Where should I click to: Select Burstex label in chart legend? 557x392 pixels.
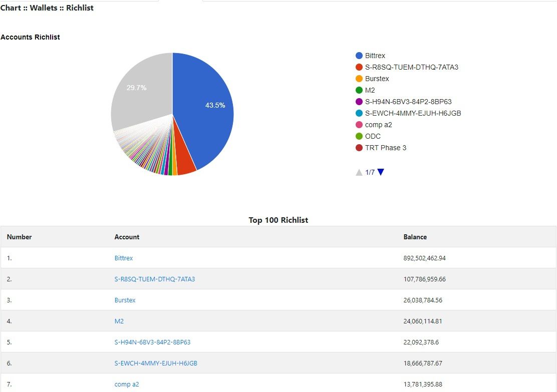click(377, 79)
